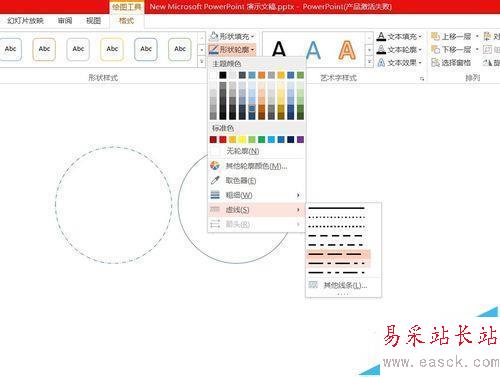Choose 无轮廓(N) no outline option
Image resolution: width=500 pixels, height=377 pixels.
[257, 151]
